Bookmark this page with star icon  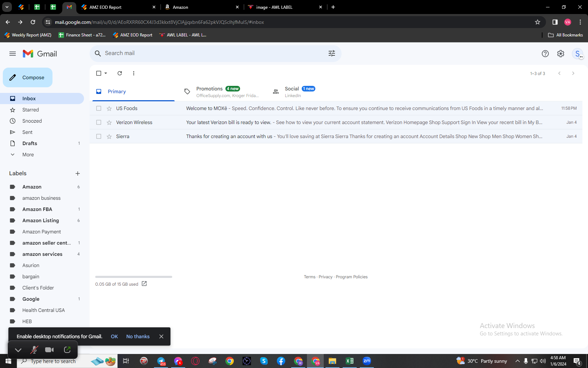(538, 22)
